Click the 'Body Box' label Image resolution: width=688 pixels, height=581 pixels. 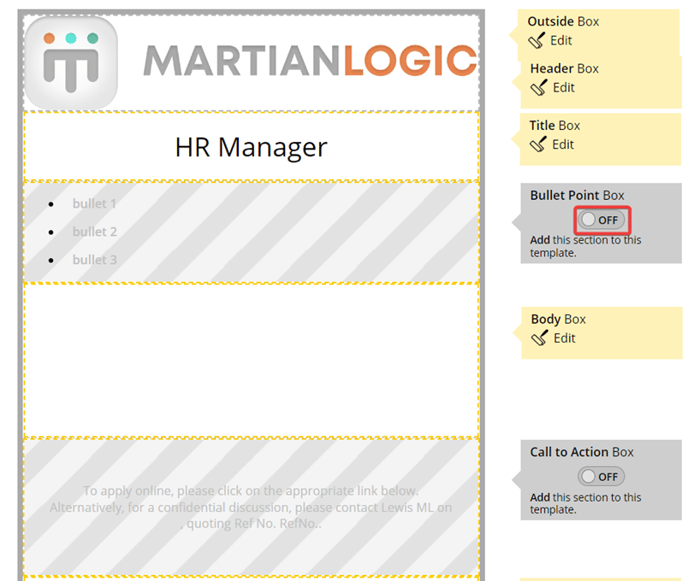[x=558, y=319]
